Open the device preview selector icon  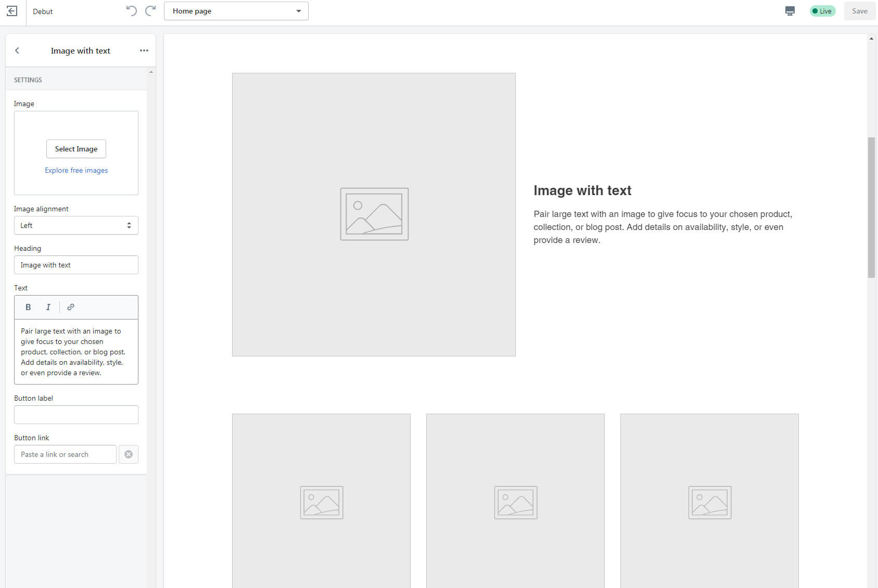coord(790,10)
